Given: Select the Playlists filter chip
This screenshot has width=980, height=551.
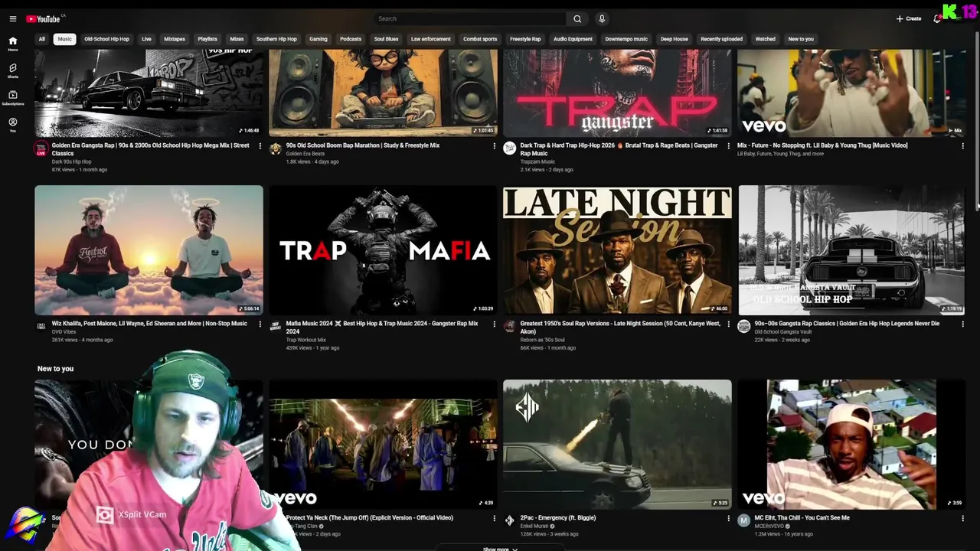Looking at the screenshot, I should [x=207, y=39].
